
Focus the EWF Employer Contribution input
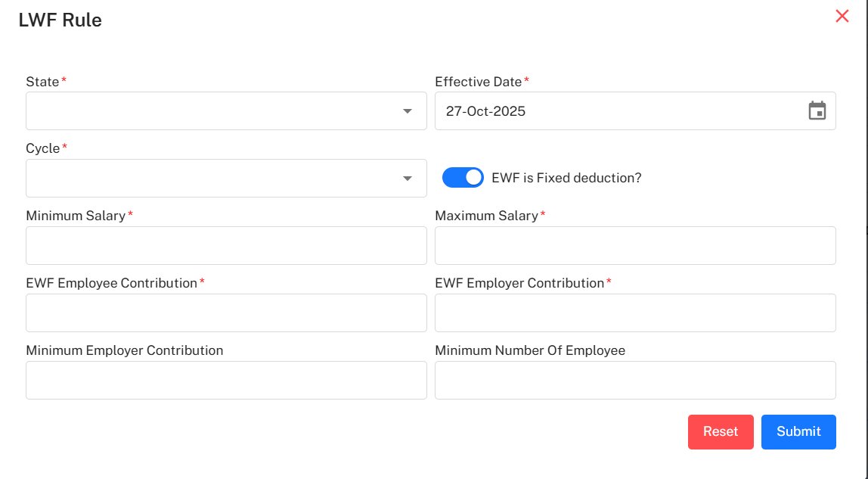pyautogui.click(x=635, y=313)
